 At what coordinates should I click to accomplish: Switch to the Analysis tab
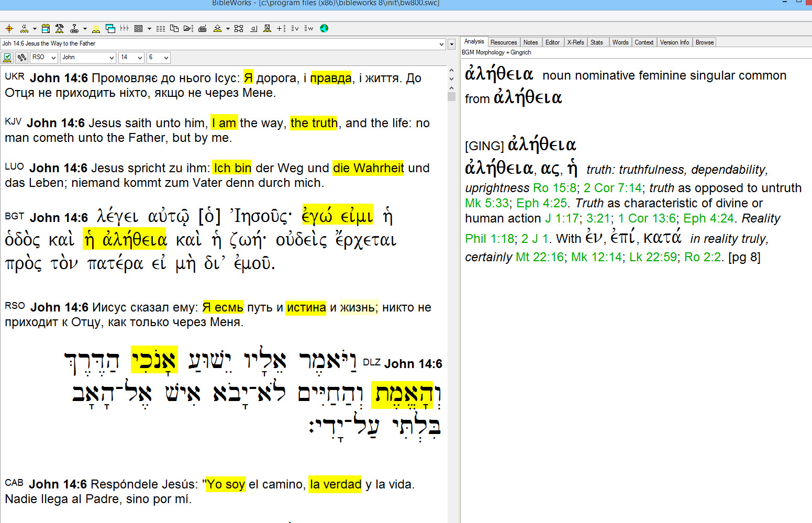(x=474, y=42)
